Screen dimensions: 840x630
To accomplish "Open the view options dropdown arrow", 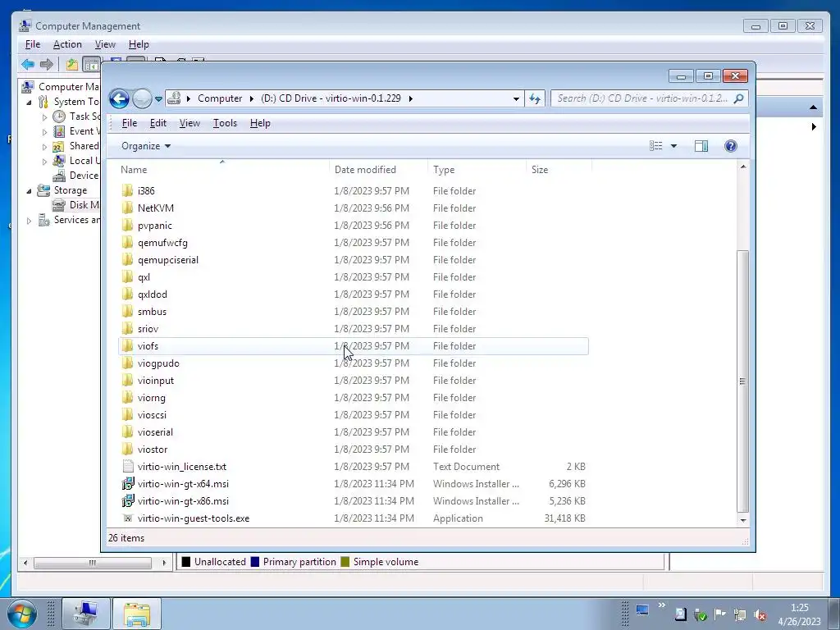I will [x=674, y=146].
